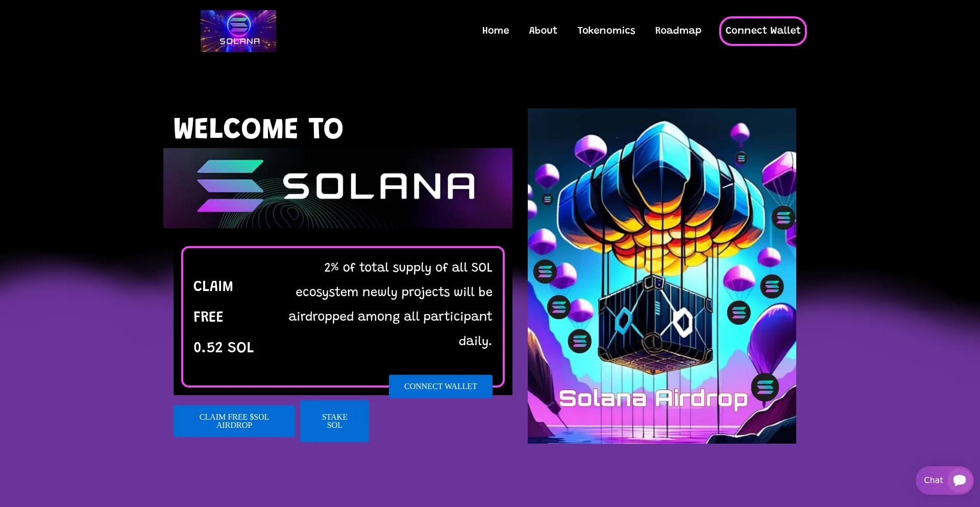Screen dimensions: 980x507
Task: Click the chat speech bubble icon
Action: pyautogui.click(x=960, y=480)
